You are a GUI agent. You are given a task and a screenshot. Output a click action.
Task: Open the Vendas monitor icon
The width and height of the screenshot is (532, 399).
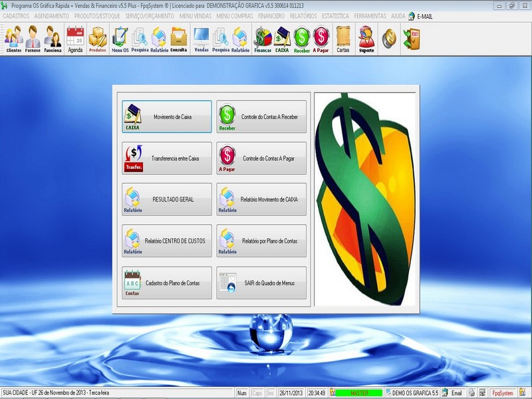201,39
